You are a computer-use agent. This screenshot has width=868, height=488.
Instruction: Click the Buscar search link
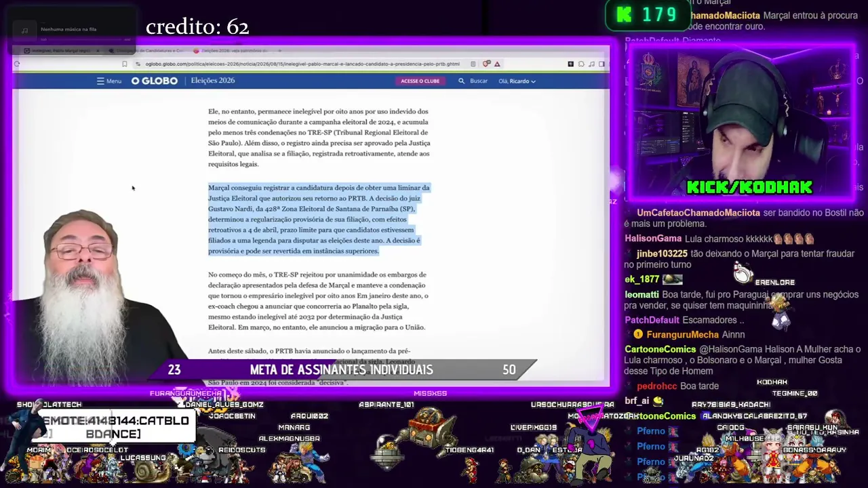479,81
